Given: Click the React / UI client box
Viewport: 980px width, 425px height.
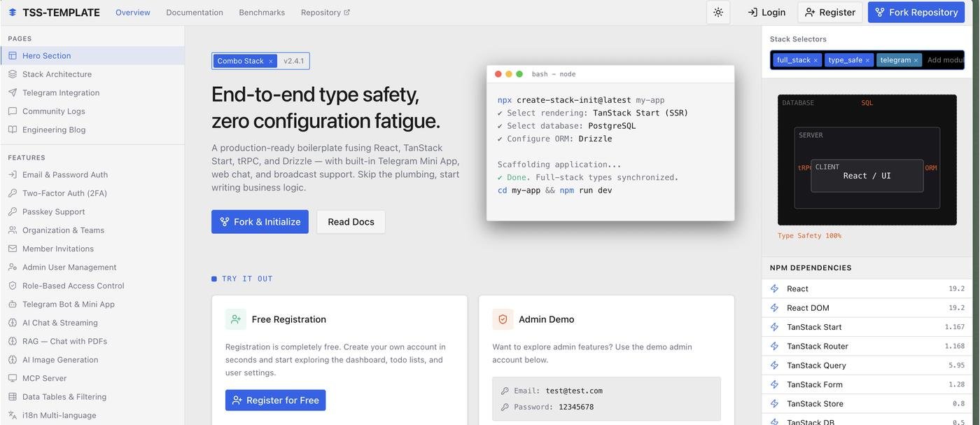Looking at the screenshot, I should click(x=867, y=176).
